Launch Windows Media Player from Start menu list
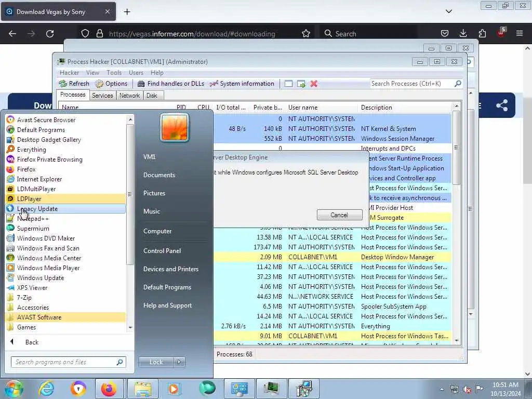 (66, 268)
